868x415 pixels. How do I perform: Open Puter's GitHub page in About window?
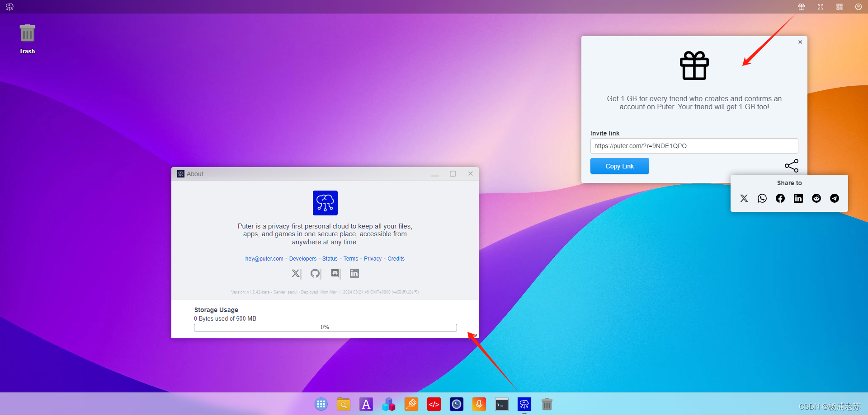point(315,273)
